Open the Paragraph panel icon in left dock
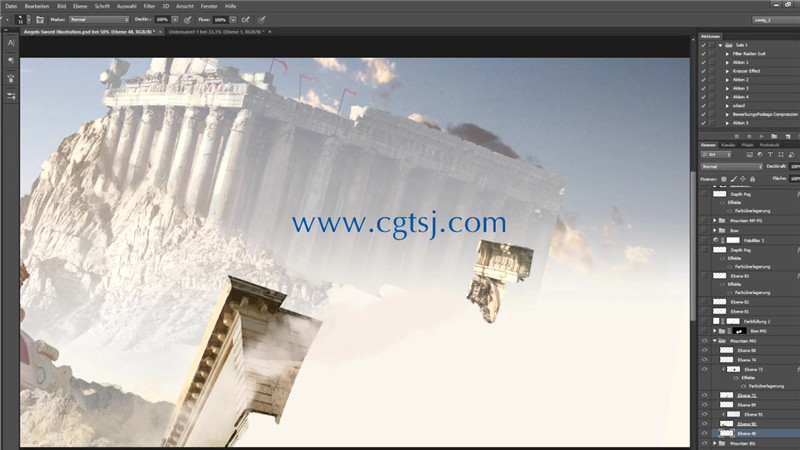 11,61
